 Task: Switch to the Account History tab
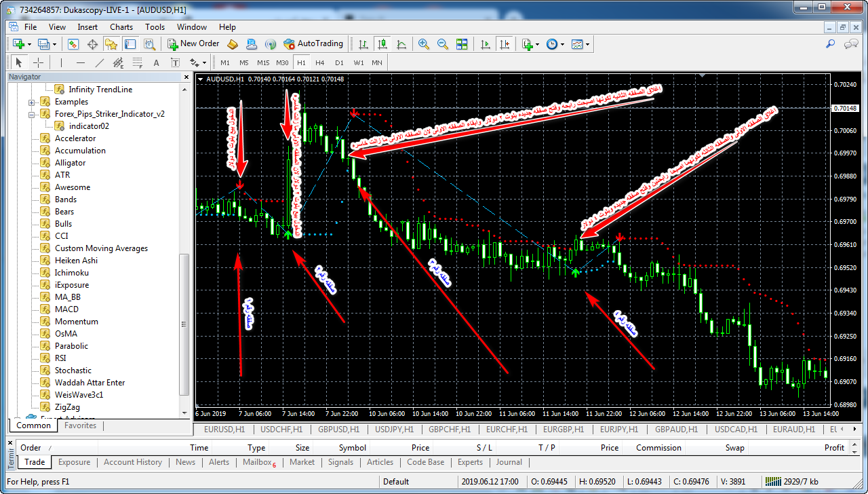pyautogui.click(x=132, y=462)
